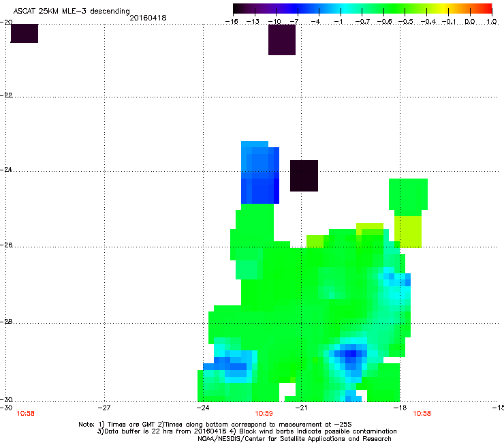This screenshot has height=443, width=504.
Task: Click the -27 longitude axis label
Action: 104,408
